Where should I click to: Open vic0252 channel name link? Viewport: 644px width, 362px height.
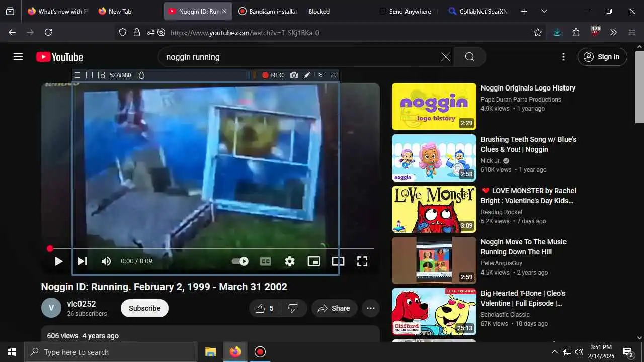click(82, 304)
